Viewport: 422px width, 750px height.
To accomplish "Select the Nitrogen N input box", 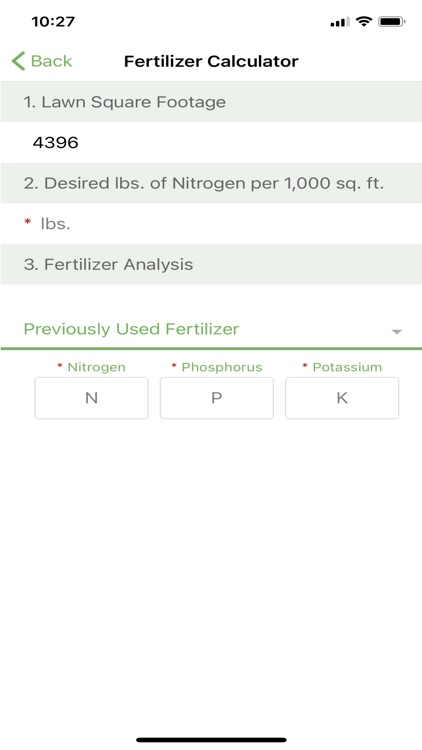I will 91,398.
